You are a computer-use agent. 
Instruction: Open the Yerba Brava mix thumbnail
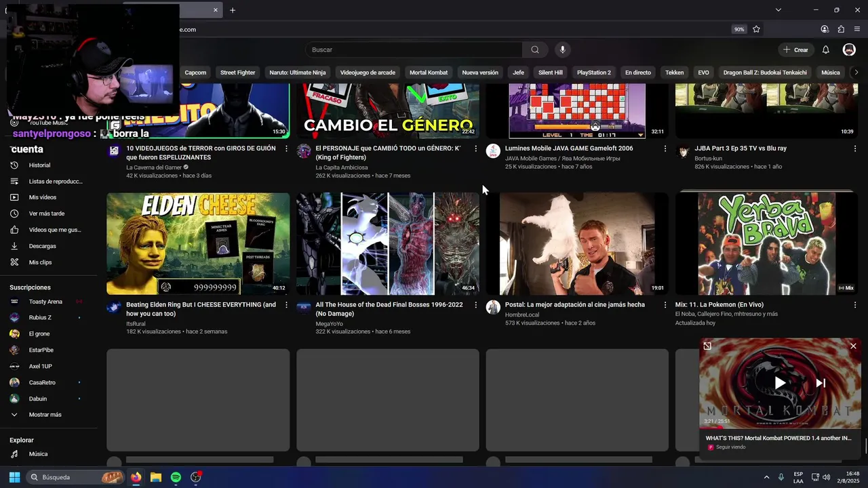click(766, 244)
